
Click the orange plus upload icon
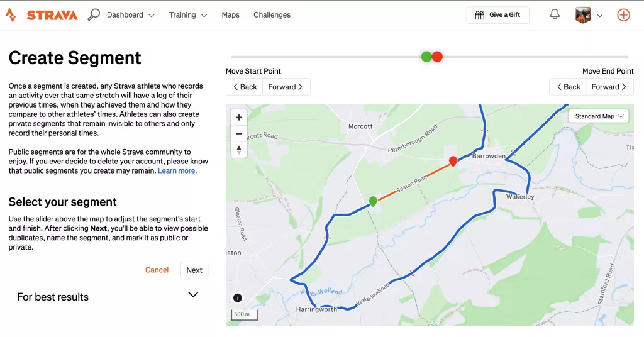point(623,15)
